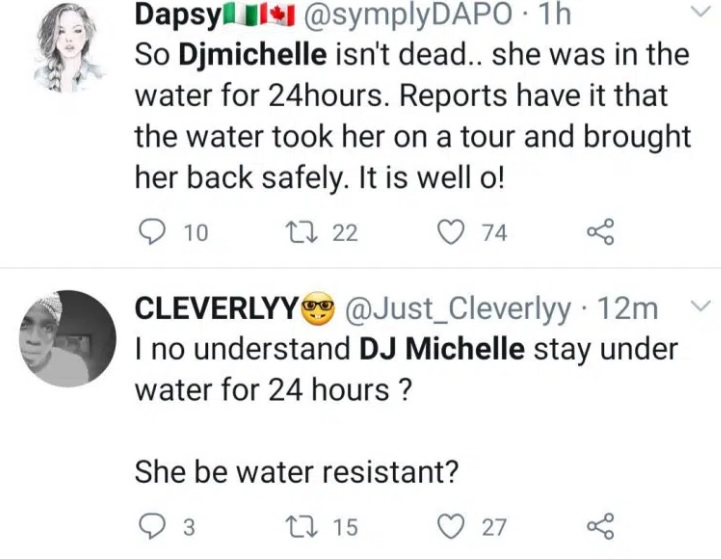This screenshot has width=721, height=559.
Task: Open CLEVERLYY's profile avatar
Action: pyautogui.click(x=68, y=340)
